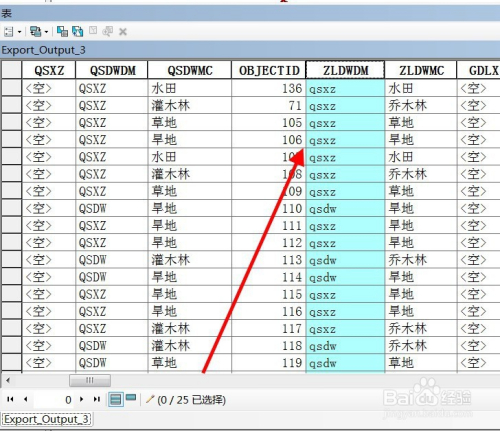Select the Export_Output_3 bottom tab

[47, 419]
